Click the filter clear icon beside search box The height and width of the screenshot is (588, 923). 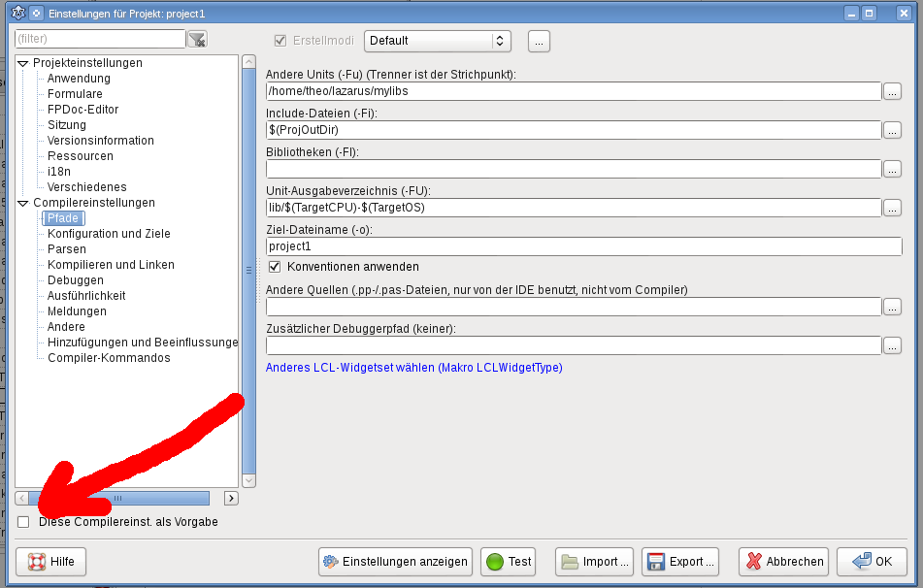(198, 40)
